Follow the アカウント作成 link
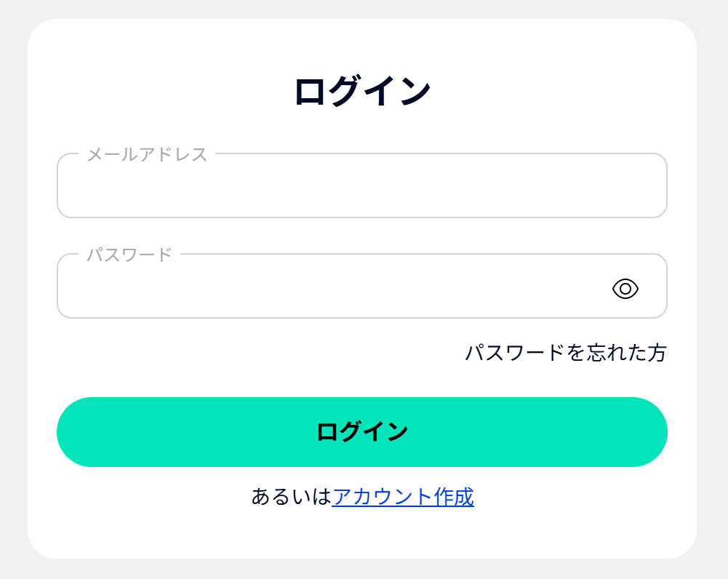This screenshot has height=579, width=728. tap(403, 497)
